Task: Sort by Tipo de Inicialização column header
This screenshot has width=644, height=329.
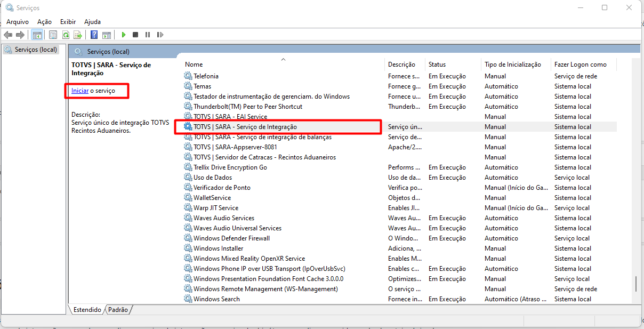Action: pos(516,65)
